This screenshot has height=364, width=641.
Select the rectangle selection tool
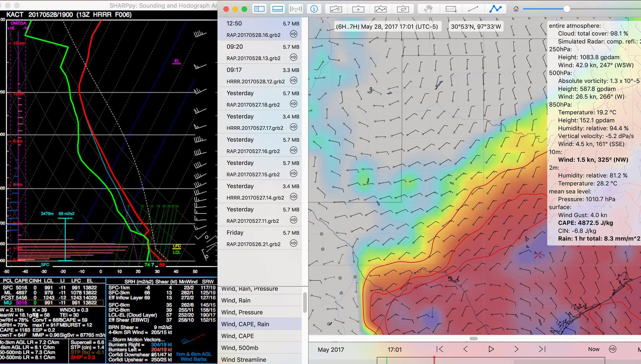pos(451,9)
